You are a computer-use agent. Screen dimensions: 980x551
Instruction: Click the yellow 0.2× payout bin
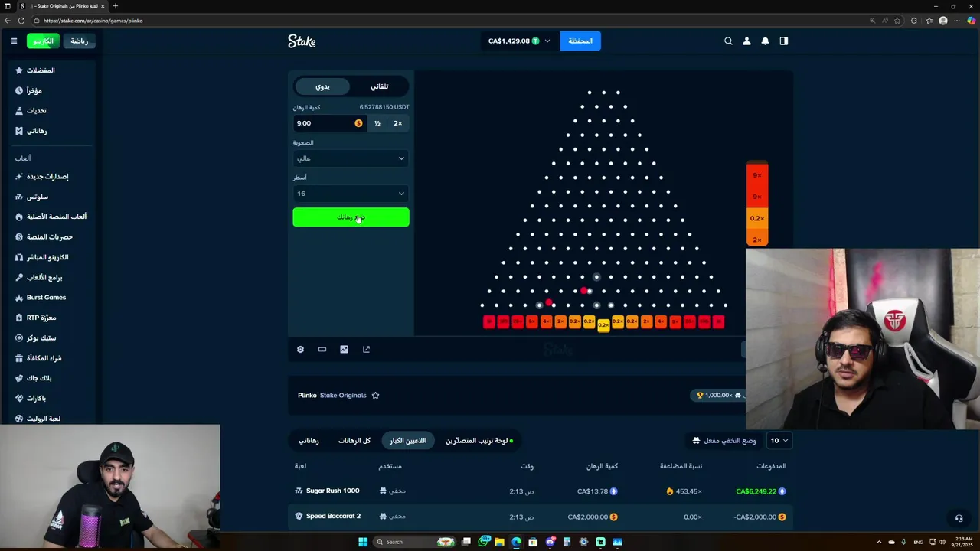click(603, 325)
